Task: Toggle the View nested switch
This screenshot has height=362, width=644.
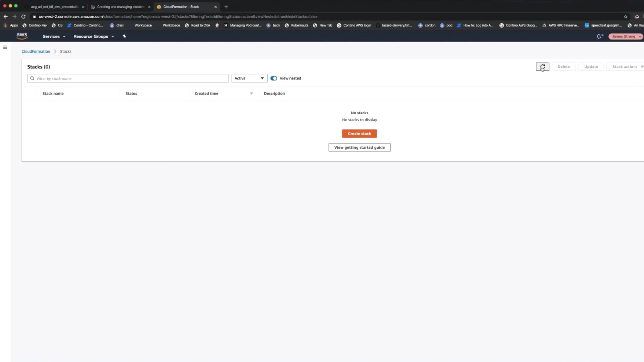Action: (274, 78)
